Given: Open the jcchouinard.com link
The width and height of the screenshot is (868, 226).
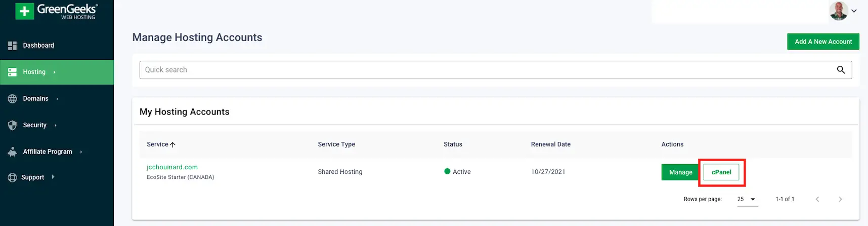Looking at the screenshot, I should tap(172, 167).
